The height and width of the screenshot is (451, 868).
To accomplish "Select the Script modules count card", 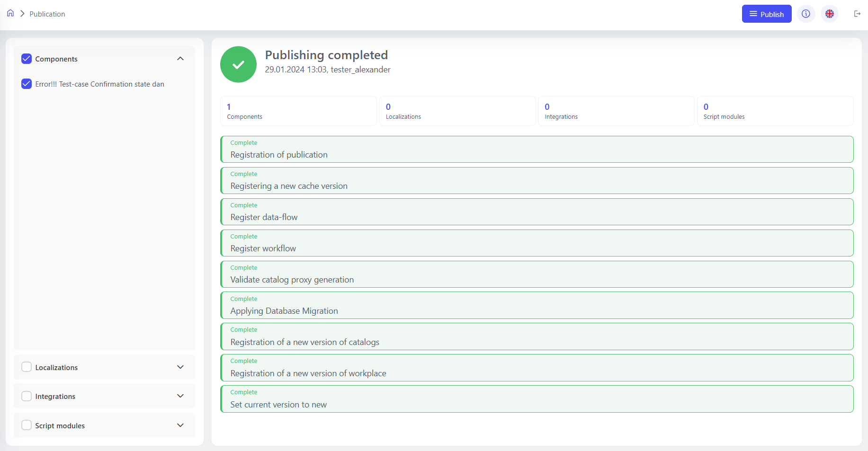I will (x=775, y=111).
